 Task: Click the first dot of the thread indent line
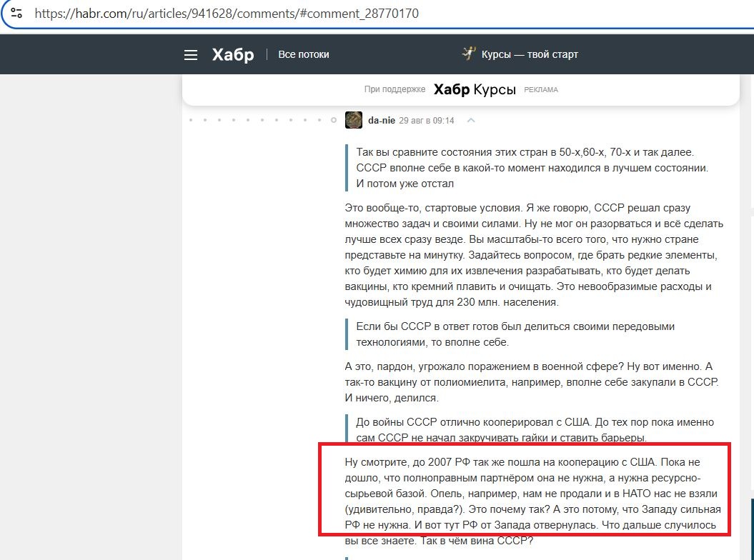(191, 121)
